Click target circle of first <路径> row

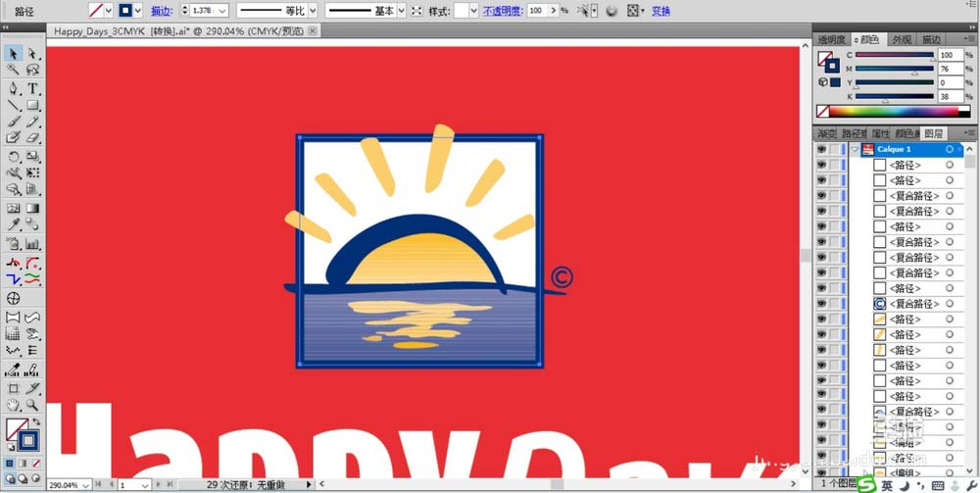950,165
